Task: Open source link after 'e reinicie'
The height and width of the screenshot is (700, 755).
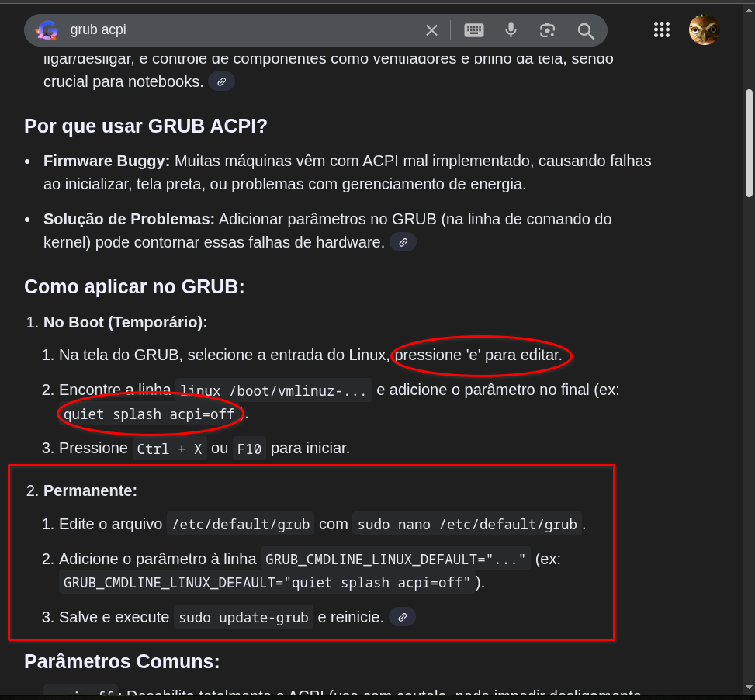Action: click(402, 617)
